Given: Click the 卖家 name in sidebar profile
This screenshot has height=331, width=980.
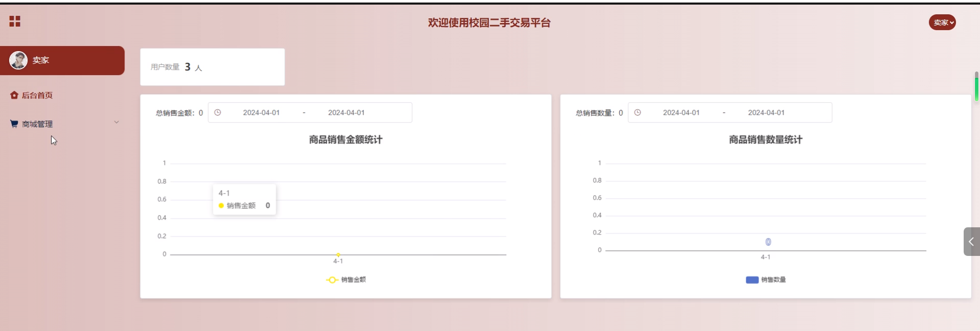Looking at the screenshot, I should click(x=41, y=60).
